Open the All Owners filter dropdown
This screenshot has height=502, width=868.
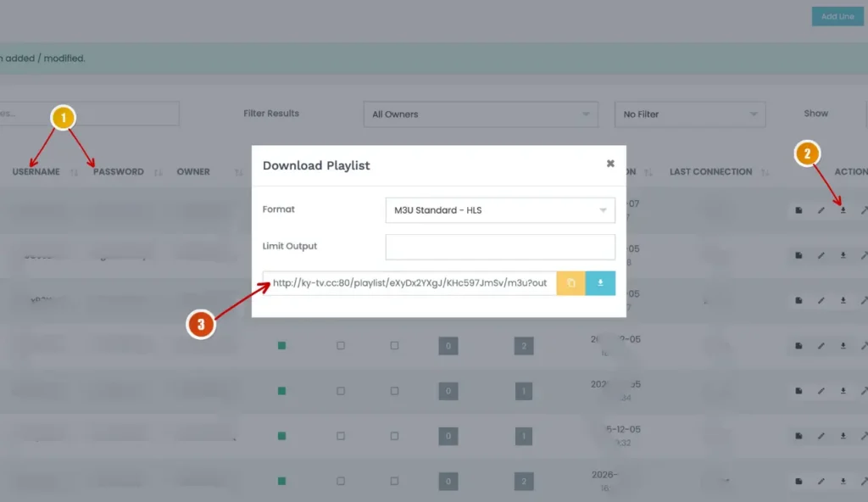481,114
